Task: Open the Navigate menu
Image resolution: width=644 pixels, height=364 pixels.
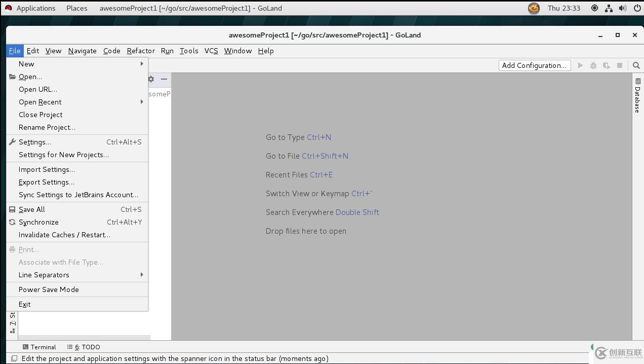Action: tap(82, 51)
